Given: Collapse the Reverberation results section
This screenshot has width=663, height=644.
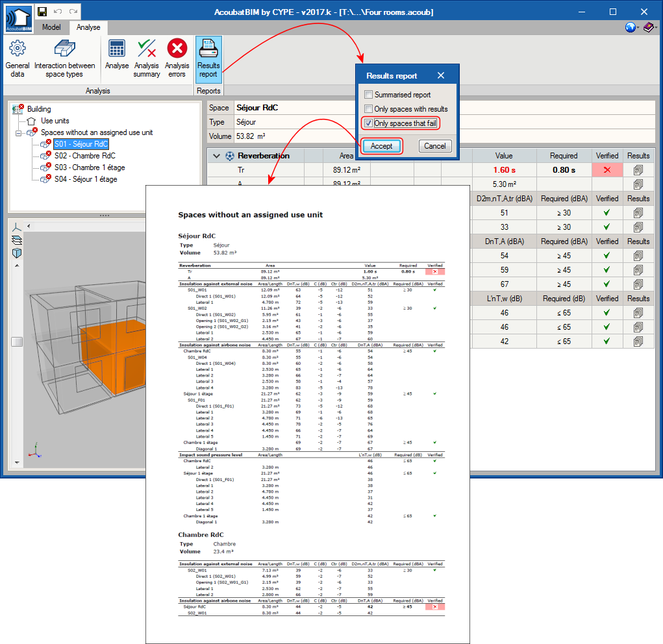Looking at the screenshot, I should point(218,156).
